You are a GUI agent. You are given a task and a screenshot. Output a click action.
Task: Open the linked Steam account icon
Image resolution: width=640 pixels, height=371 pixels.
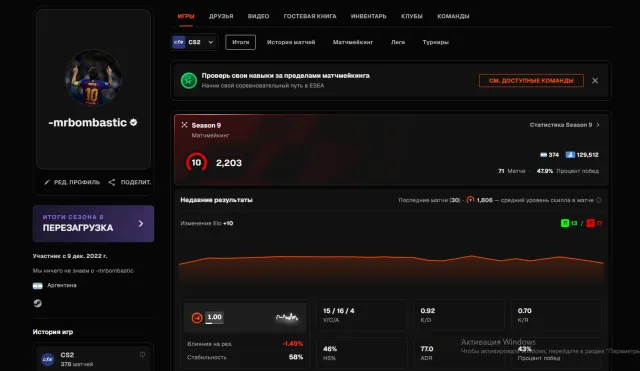coord(38,303)
